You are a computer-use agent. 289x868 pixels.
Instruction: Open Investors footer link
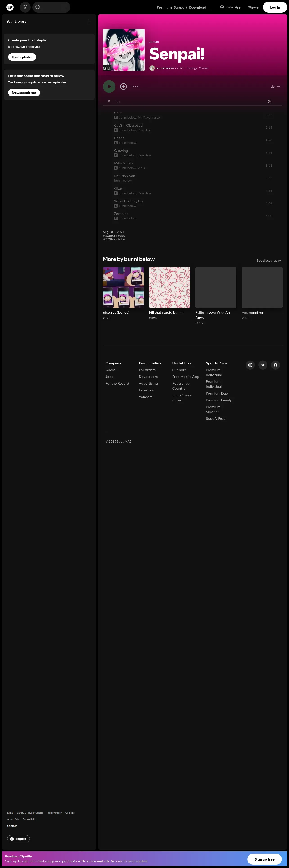(x=146, y=390)
